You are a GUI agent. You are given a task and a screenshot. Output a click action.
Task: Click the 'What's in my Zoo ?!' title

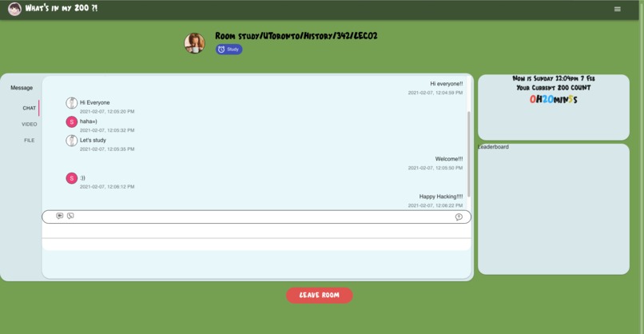click(x=62, y=8)
